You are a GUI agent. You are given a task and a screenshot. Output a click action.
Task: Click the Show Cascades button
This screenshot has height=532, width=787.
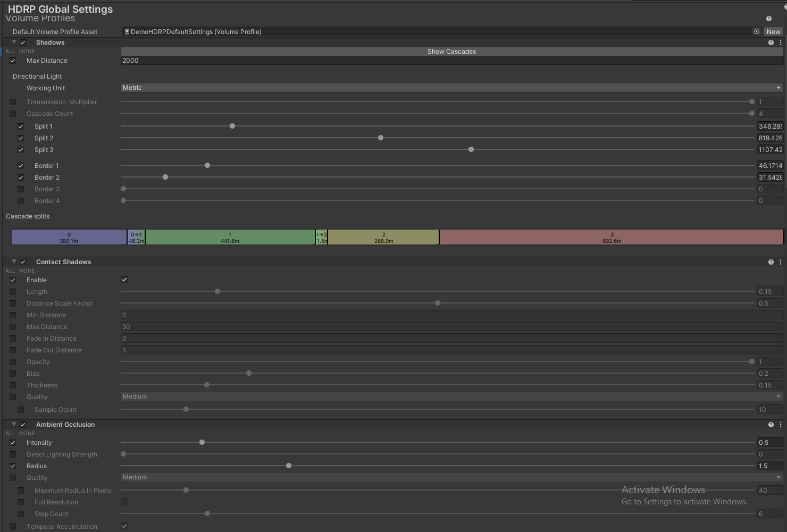(452, 52)
